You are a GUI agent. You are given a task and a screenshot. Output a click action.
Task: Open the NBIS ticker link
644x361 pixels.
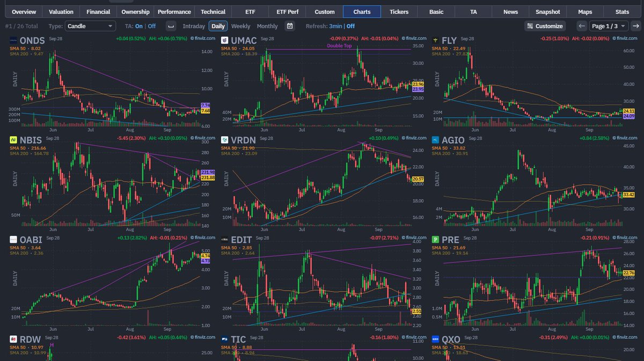point(30,140)
